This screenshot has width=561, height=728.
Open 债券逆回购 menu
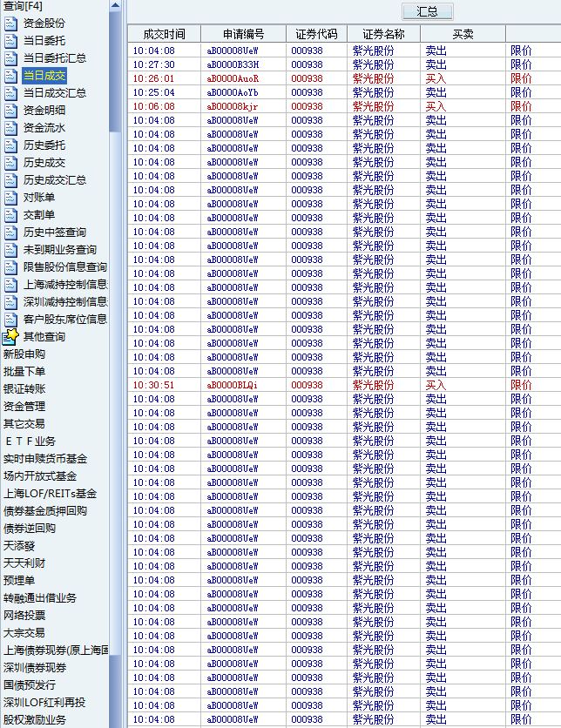[30, 529]
